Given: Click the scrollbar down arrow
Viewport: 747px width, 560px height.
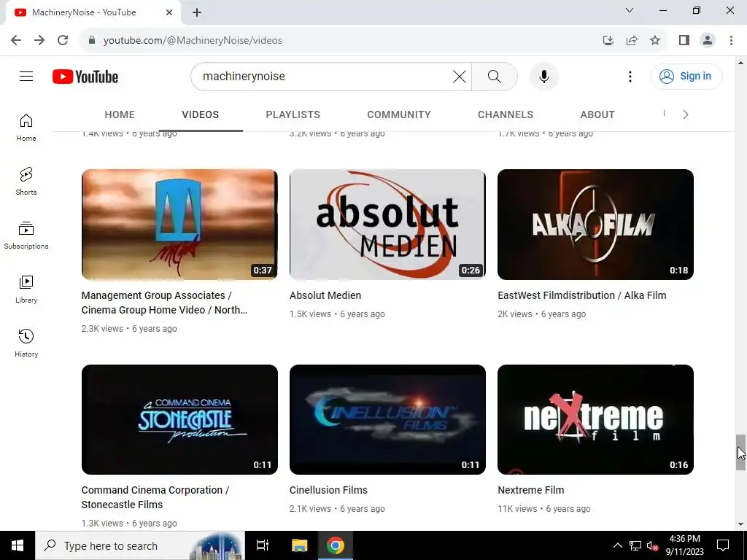Looking at the screenshot, I should tap(740, 524).
